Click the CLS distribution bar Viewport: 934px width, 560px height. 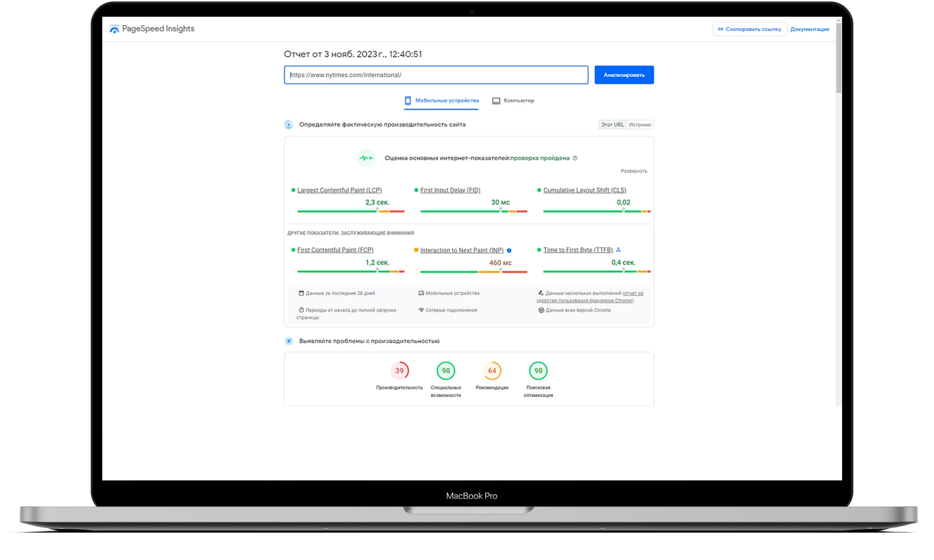(597, 211)
